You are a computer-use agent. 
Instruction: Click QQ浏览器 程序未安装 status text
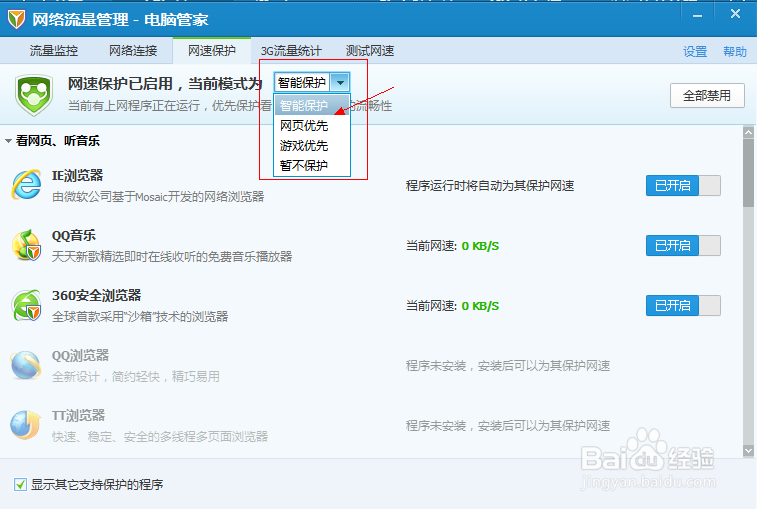coord(508,366)
